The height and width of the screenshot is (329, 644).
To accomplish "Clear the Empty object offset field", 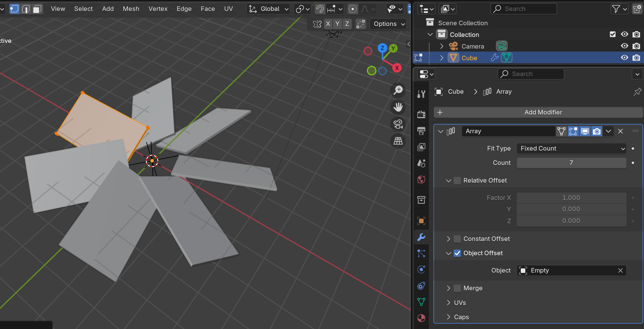I will [620, 270].
